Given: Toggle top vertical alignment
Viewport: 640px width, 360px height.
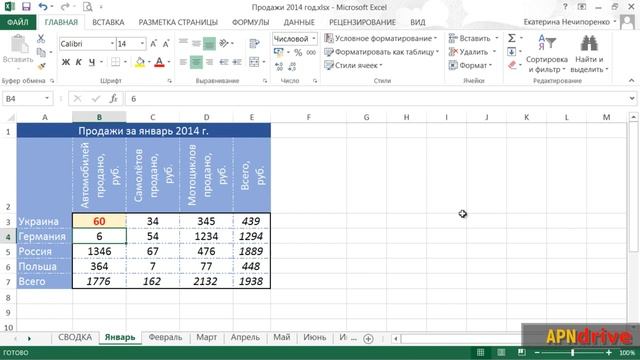Looking at the screenshot, I should (183, 42).
